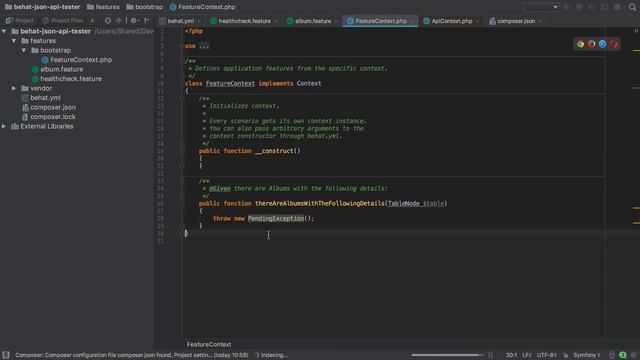The width and height of the screenshot is (640, 360).
Task: Click Hide panel icon in Project toolbar
Action: (x=147, y=20)
